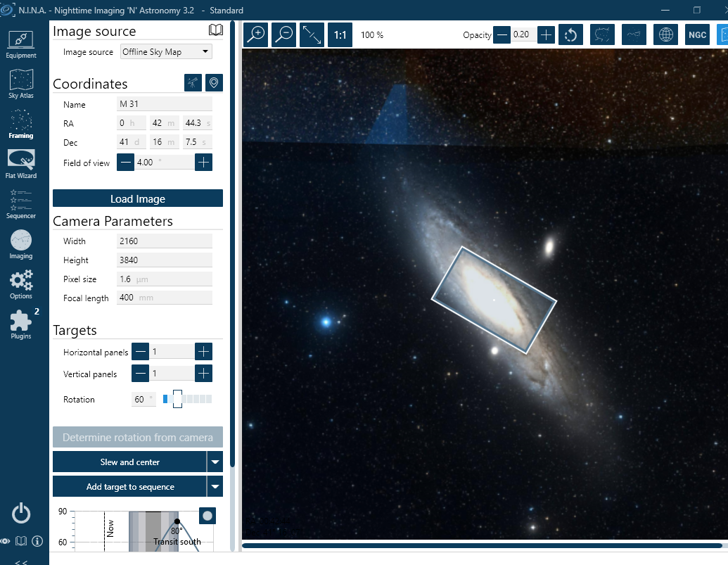Open the Sky Atlas tab
Viewport: 728px width, 565px height.
pos(21,84)
